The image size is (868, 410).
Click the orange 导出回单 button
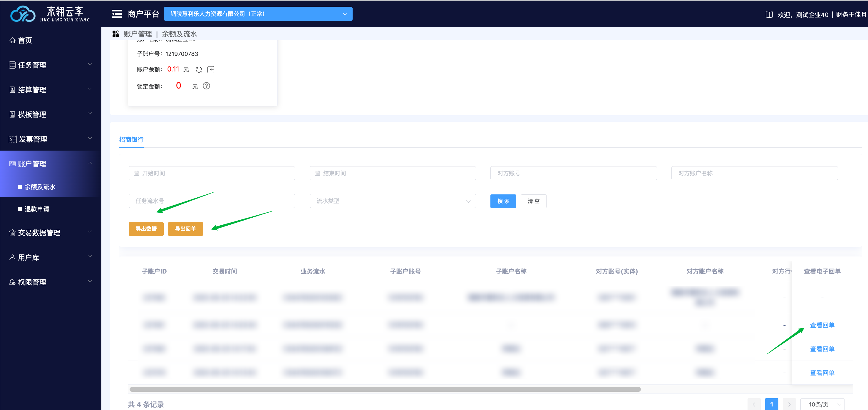coord(185,229)
